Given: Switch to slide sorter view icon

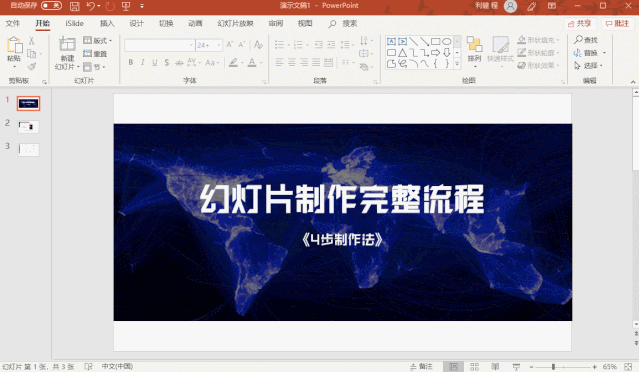Looking at the screenshot, I should tap(474, 367).
